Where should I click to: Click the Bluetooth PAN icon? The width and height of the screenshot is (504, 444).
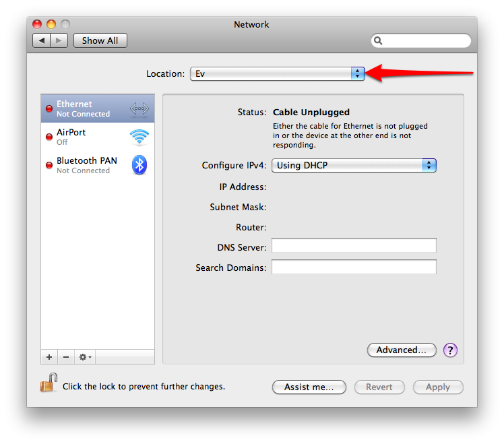coord(139,165)
